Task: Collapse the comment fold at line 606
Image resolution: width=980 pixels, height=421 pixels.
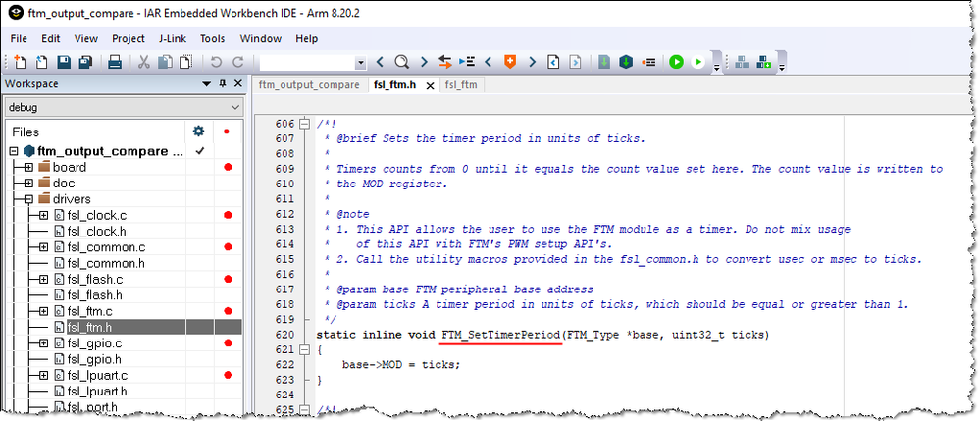Action: tap(304, 124)
